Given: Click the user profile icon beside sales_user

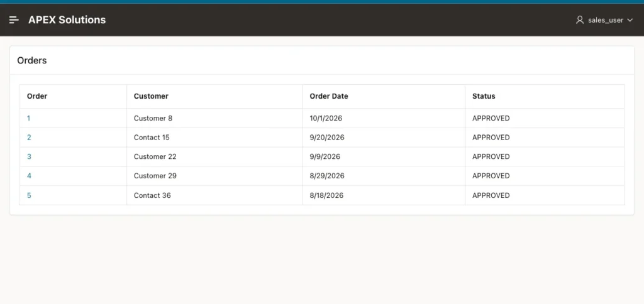Looking at the screenshot, I should coord(579,19).
